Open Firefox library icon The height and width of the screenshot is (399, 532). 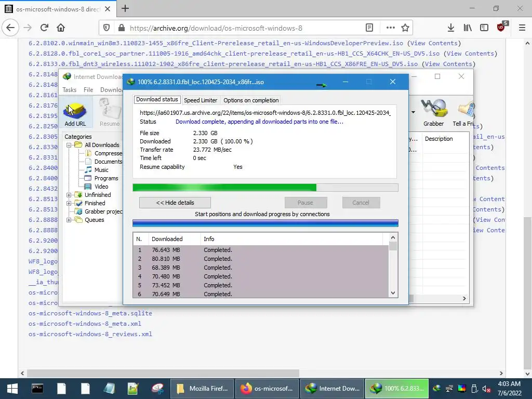(468, 28)
